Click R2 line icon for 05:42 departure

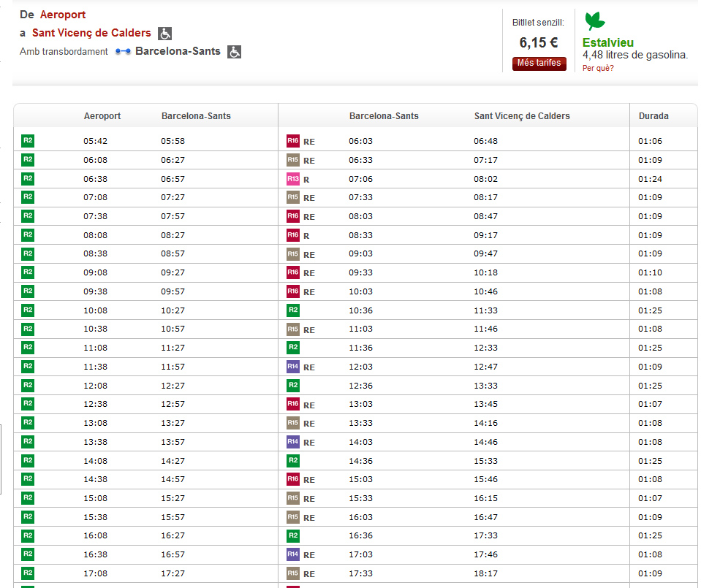pos(28,141)
